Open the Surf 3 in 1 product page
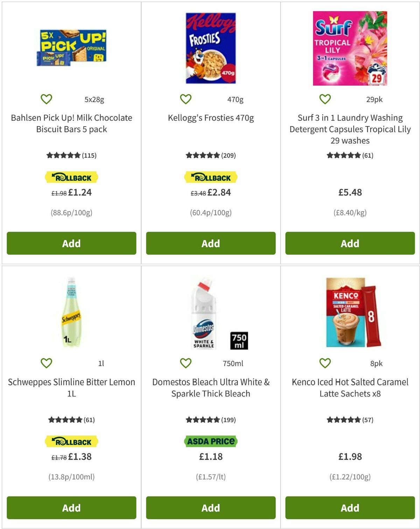420x529 pixels. pos(349,129)
